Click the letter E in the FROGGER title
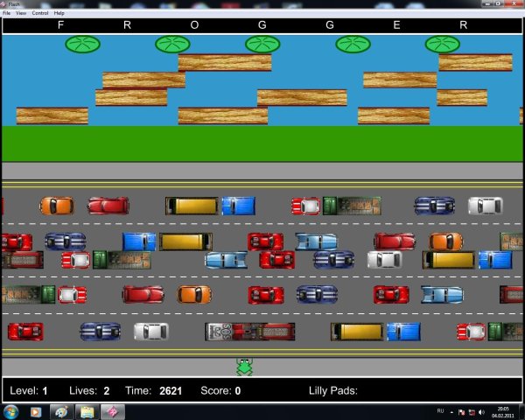525x420 pixels. pos(396,25)
